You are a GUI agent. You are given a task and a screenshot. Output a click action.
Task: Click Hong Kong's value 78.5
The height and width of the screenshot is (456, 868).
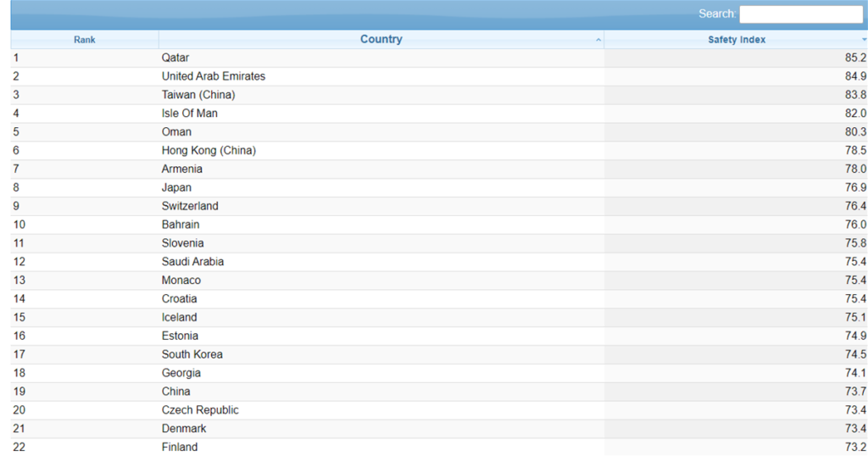coord(855,151)
